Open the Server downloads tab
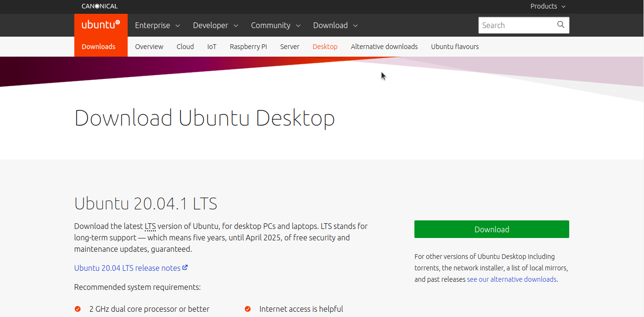The image size is (644, 317). point(290,47)
